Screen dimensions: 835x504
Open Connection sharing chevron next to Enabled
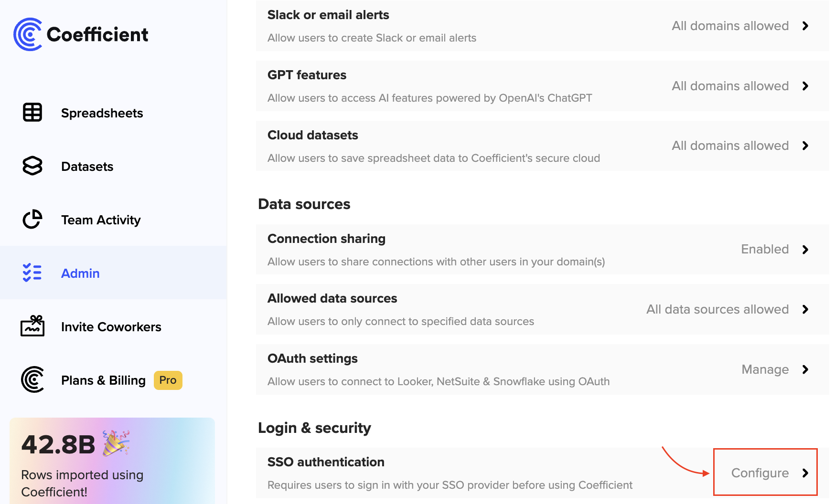(805, 250)
